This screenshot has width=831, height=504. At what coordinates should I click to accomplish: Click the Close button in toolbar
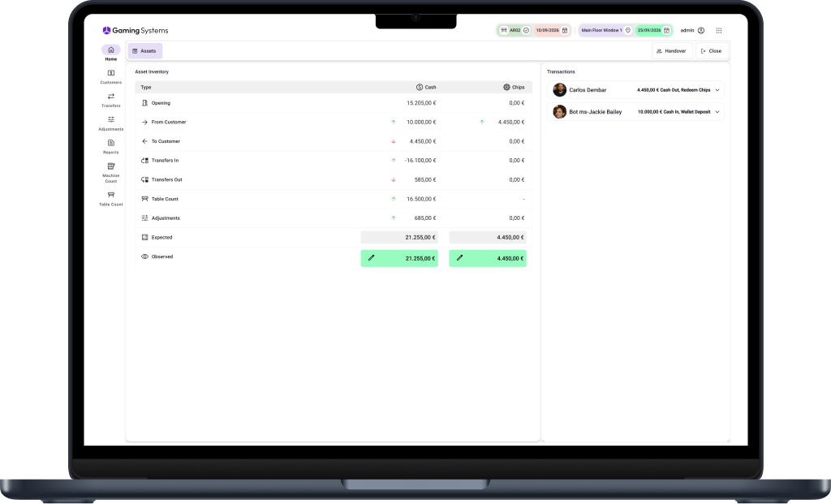(712, 51)
